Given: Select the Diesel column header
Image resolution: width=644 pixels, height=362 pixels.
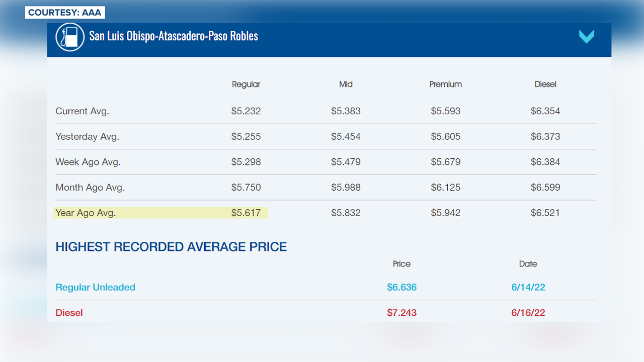Looking at the screenshot, I should tap(545, 84).
